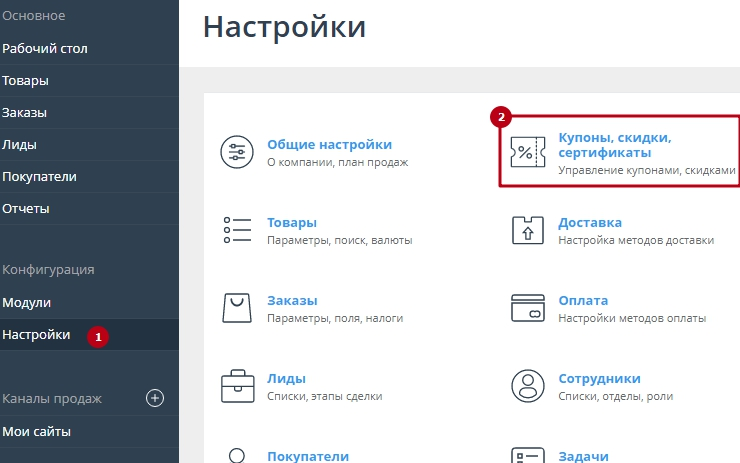The image size is (740, 463).
Task: Open the Общие настройки link
Action: tap(329, 144)
